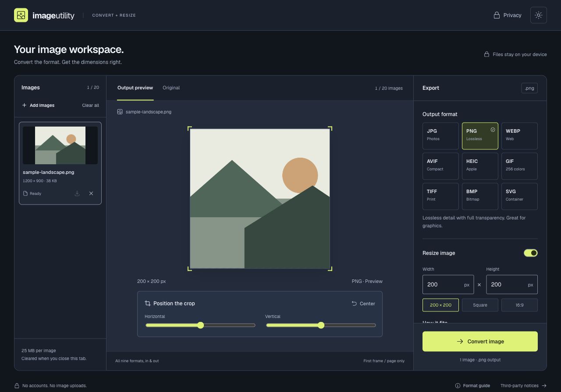Screen dimensions: 561x392
Task: Select WEBP output format
Action: [x=519, y=136]
